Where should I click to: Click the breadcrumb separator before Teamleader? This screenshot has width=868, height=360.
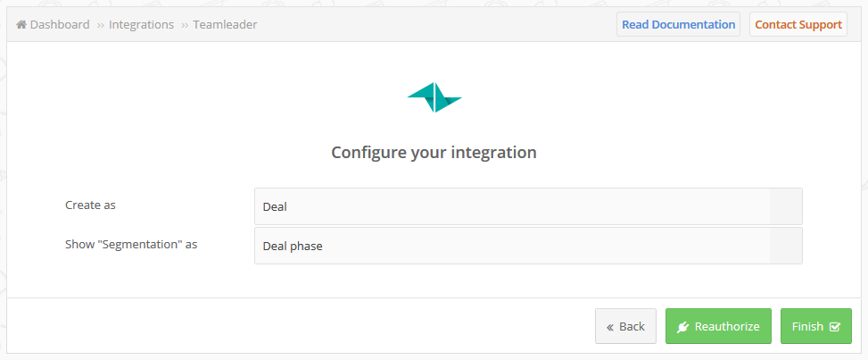click(185, 25)
